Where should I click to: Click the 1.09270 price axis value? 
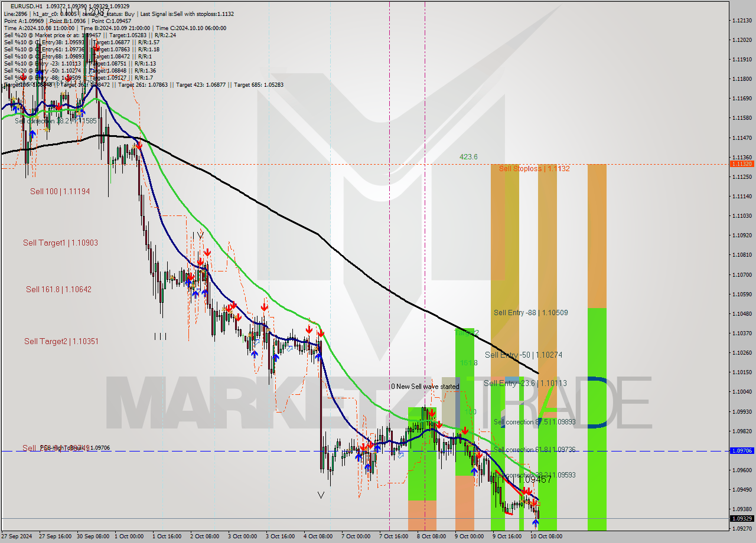tap(741, 528)
